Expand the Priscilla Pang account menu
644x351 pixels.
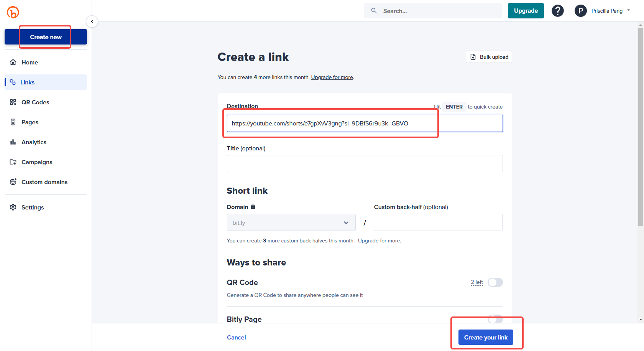[611, 11]
